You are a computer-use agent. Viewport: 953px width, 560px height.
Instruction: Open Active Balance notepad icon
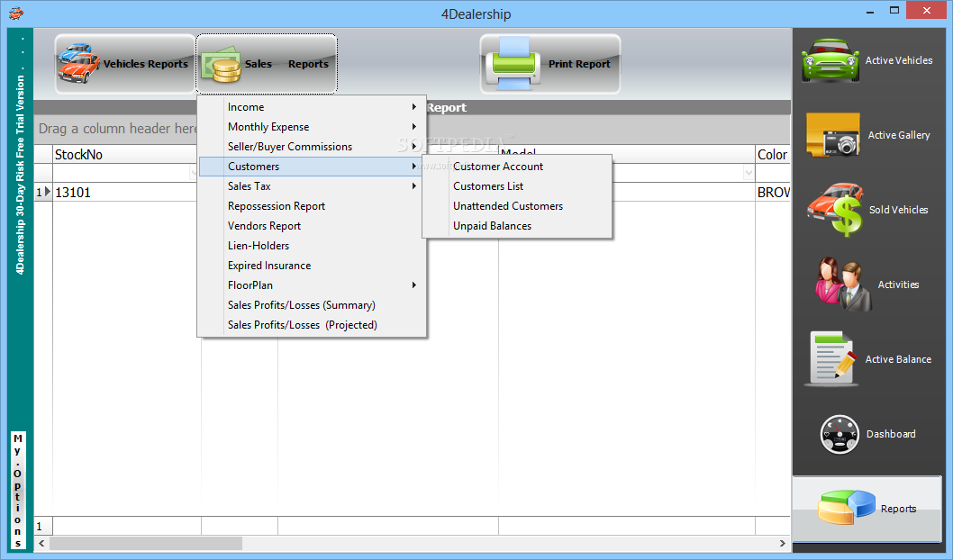pos(832,359)
